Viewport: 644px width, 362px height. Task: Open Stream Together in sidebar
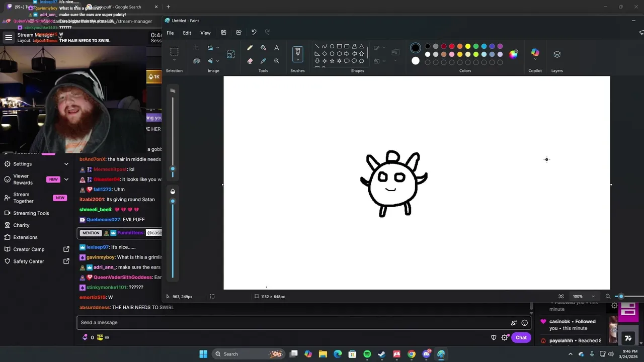point(36,198)
